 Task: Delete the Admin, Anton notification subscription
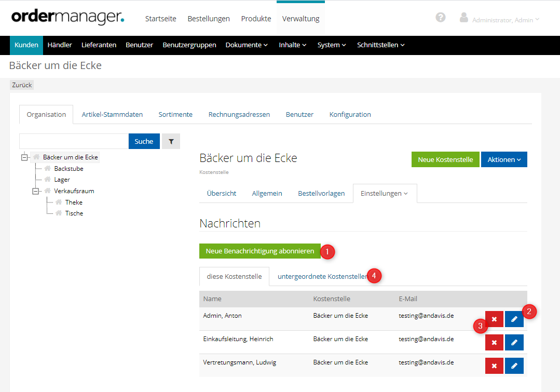(494, 319)
